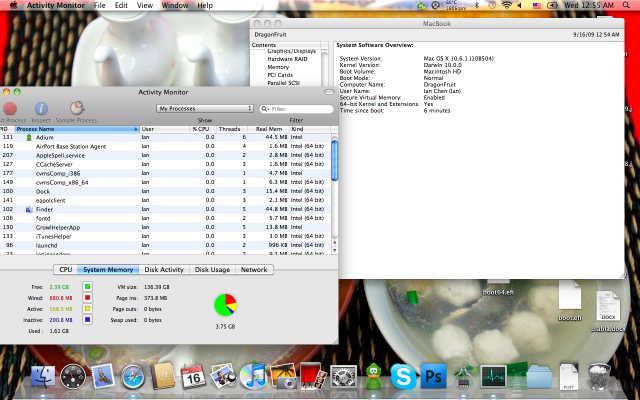The width and height of the screenshot is (640, 400).
Task: Click the blue Inactive memory color swatch
Action: point(87,320)
